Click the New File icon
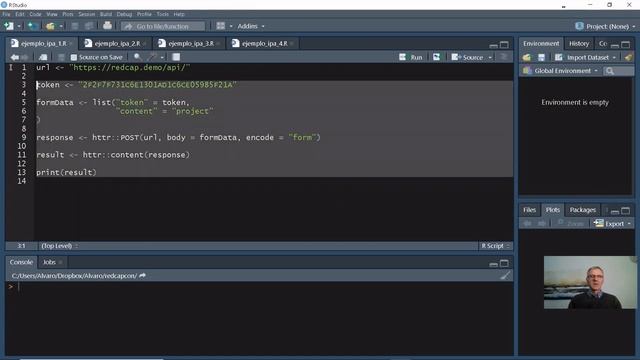The width and height of the screenshot is (640, 360). click(8, 26)
